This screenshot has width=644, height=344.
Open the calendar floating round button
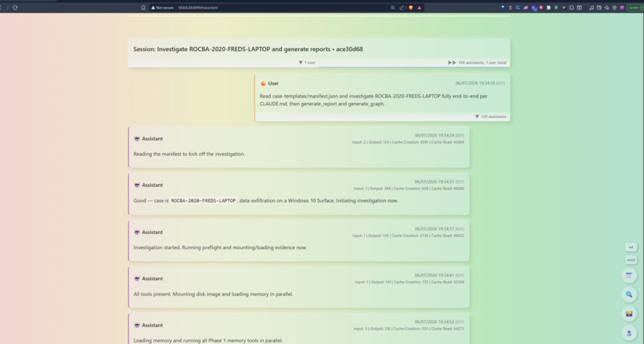pyautogui.click(x=629, y=275)
